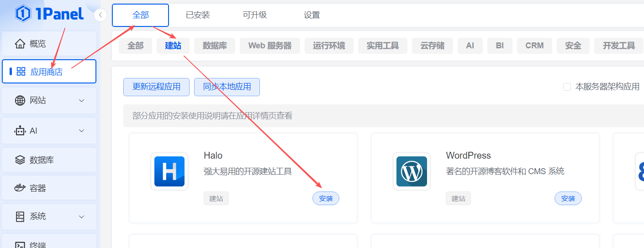
Task: Click the 1Panel logo
Action: coord(49,14)
